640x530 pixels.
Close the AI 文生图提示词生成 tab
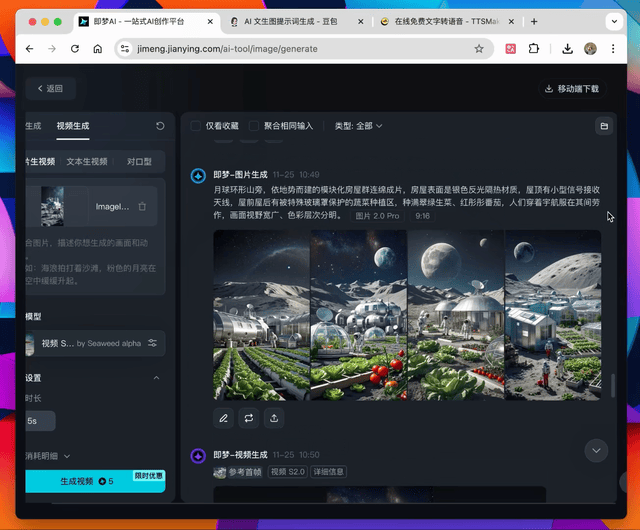click(360, 22)
